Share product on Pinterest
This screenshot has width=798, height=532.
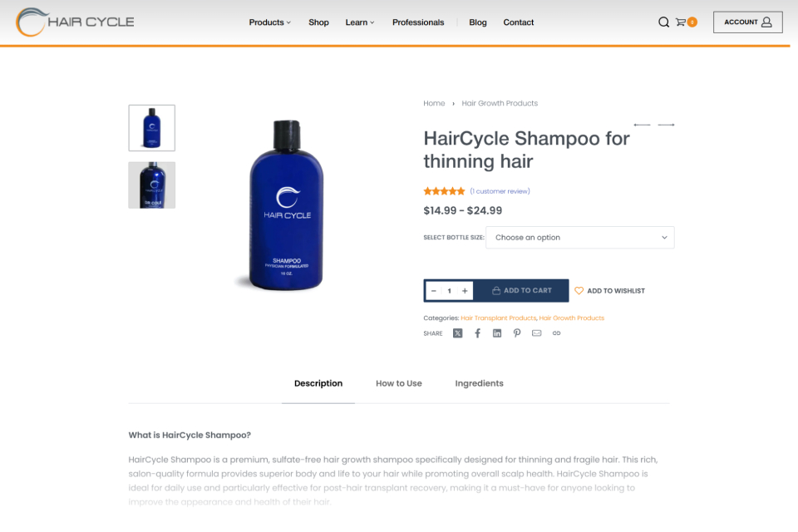[x=516, y=333]
